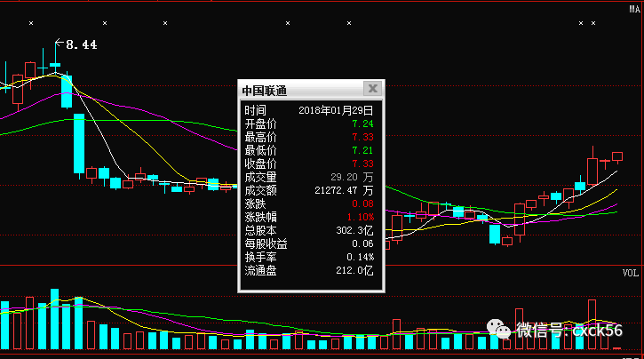Click the 8.44 high price label
This screenshot has height=359, width=644.
[x=82, y=44]
